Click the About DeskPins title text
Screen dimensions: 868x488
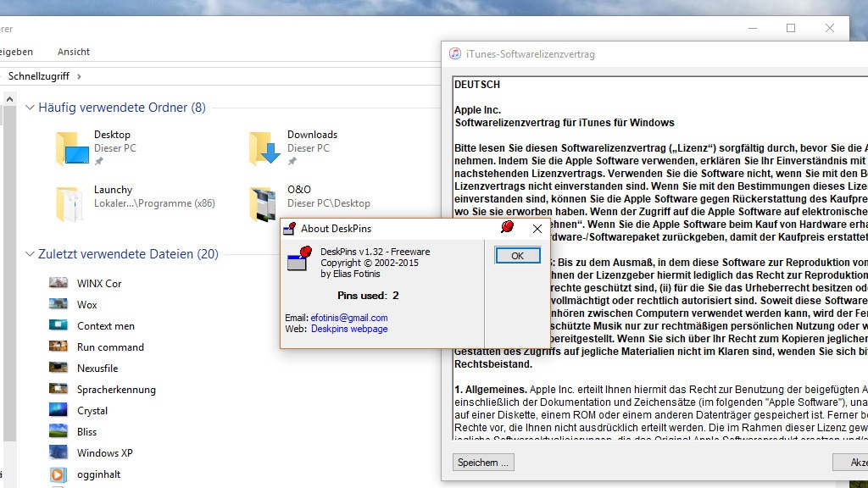pos(336,229)
